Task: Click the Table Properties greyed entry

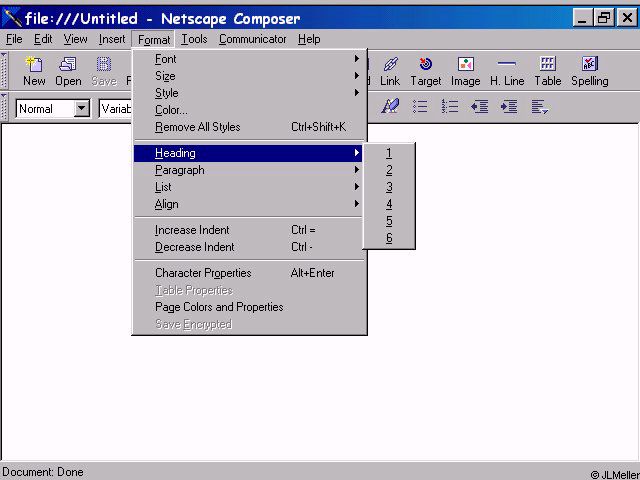Action: tap(248, 290)
